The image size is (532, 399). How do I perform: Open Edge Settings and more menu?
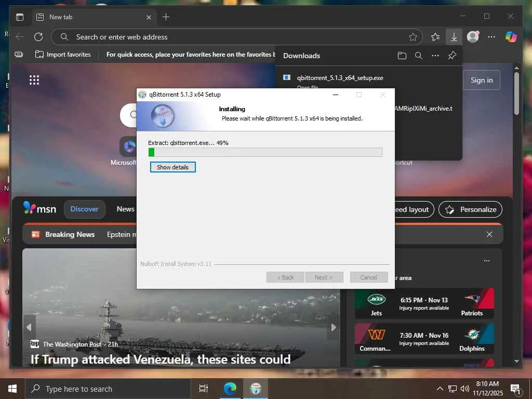pos(491,37)
